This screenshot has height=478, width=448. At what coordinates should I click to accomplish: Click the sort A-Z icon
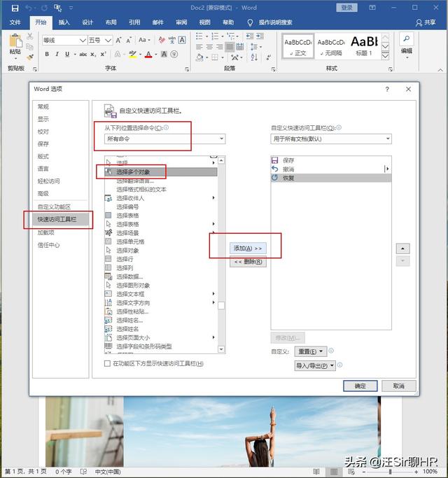(254, 57)
